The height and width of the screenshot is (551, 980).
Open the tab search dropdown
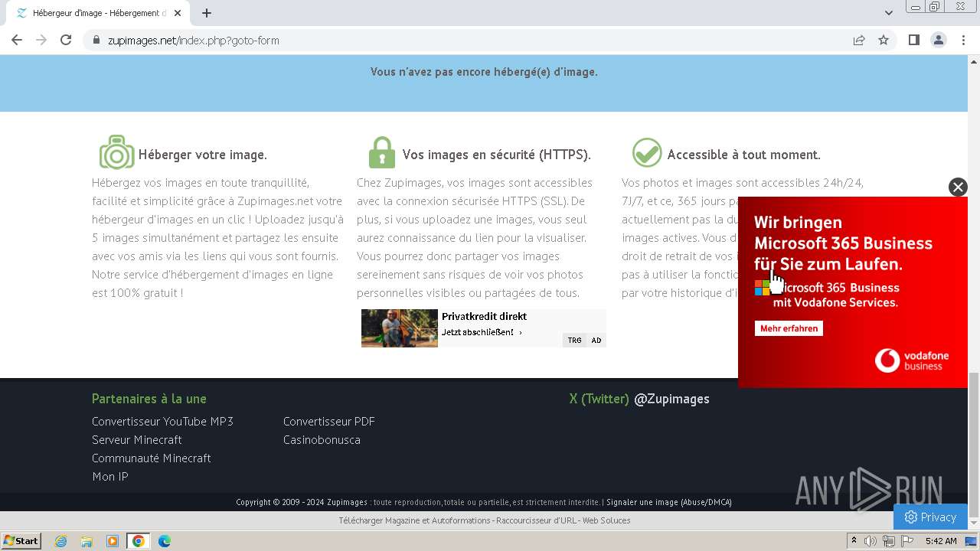click(x=889, y=13)
